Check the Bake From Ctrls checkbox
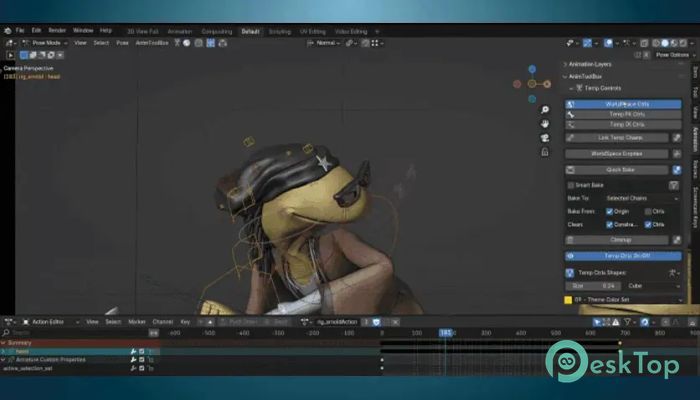The height and width of the screenshot is (400, 700). (x=648, y=211)
